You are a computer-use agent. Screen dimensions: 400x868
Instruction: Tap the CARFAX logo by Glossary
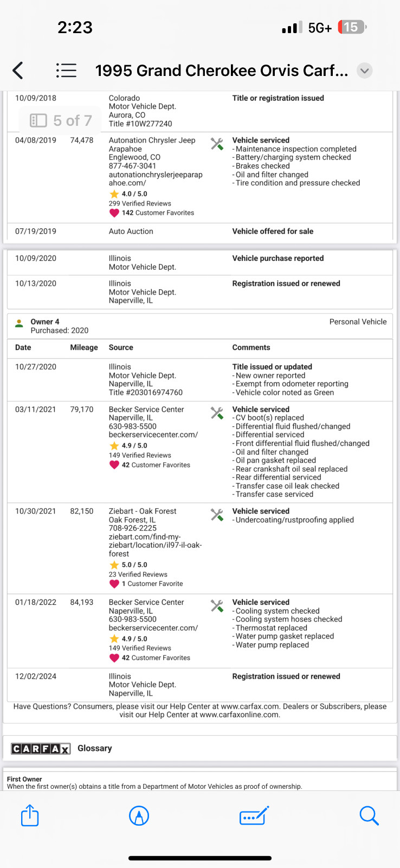tap(41, 749)
